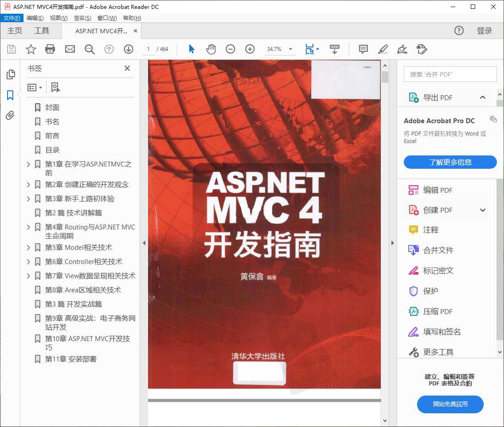The image size is (504, 427).
Task: Click the fit page scrolling icon
Action: click(x=309, y=49)
